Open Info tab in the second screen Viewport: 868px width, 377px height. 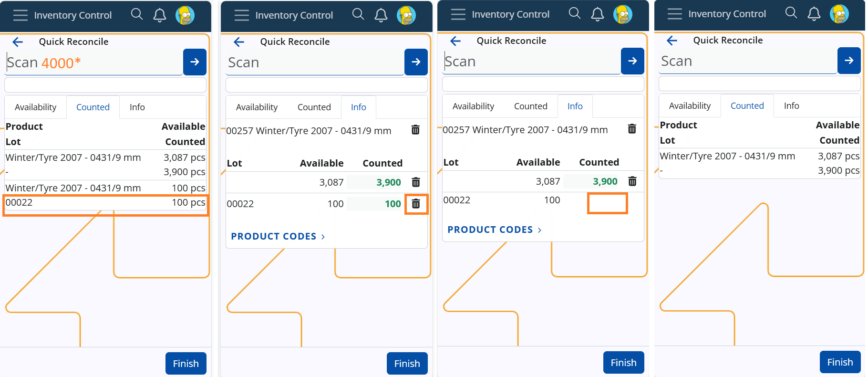[359, 107]
